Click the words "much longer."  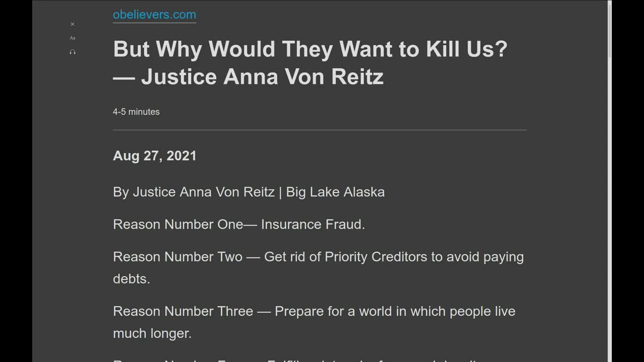coord(152,333)
